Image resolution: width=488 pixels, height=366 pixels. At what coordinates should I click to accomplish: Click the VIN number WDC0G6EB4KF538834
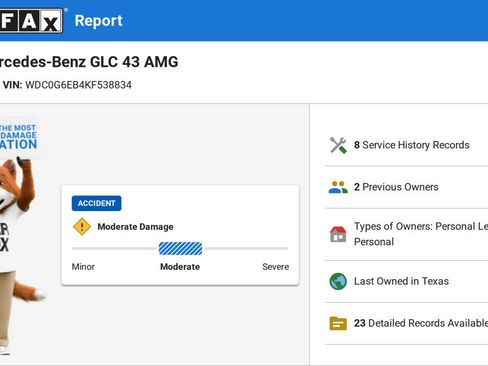click(78, 85)
